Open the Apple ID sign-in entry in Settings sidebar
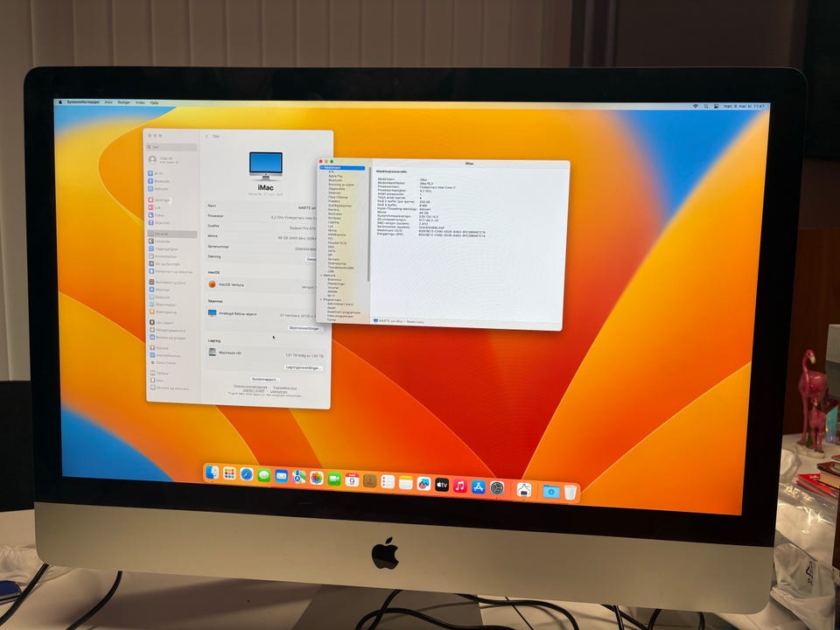The height and width of the screenshot is (630, 840). (164, 159)
